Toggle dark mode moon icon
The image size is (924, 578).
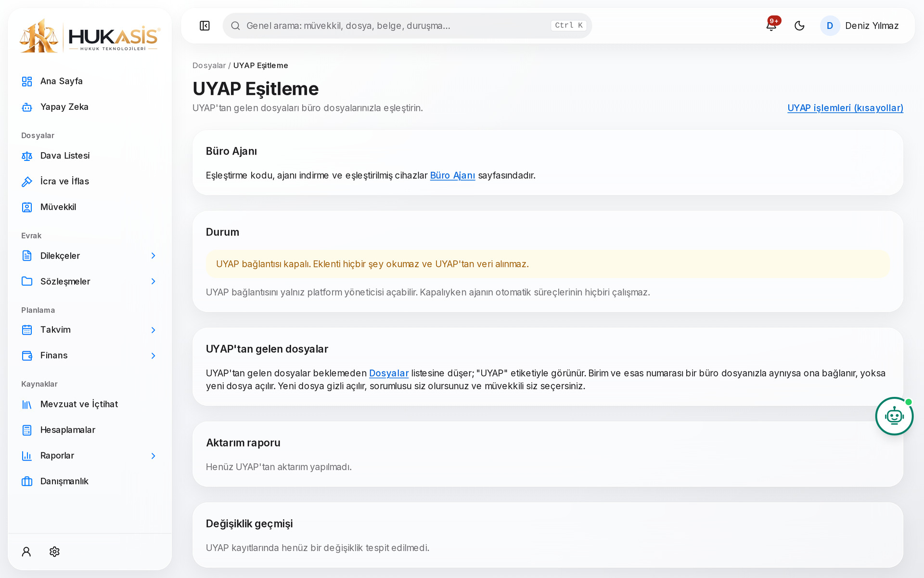point(799,26)
